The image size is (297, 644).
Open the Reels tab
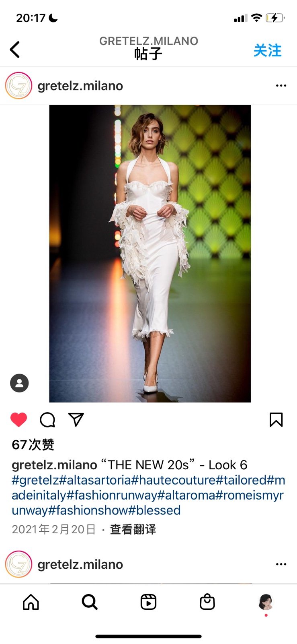(x=148, y=602)
